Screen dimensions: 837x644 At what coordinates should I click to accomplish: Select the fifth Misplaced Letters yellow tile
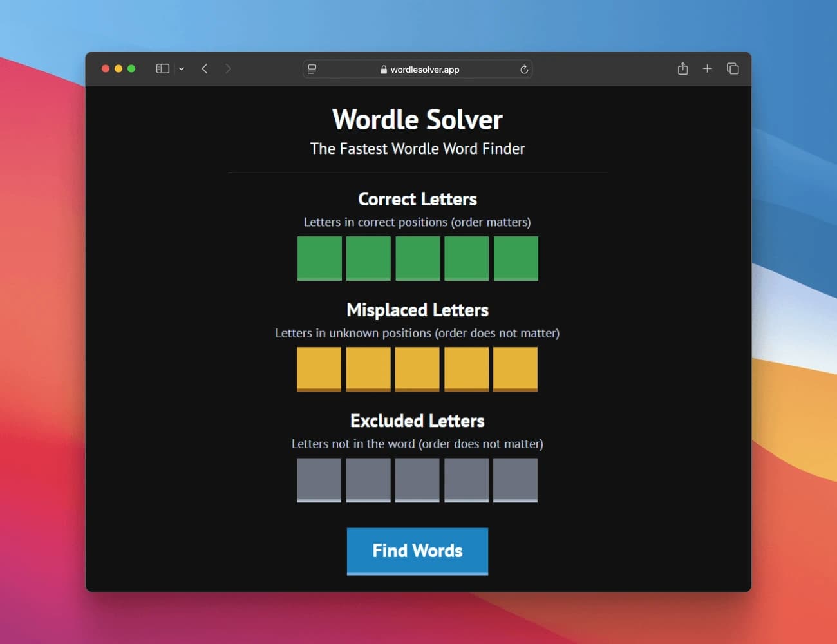click(x=515, y=369)
